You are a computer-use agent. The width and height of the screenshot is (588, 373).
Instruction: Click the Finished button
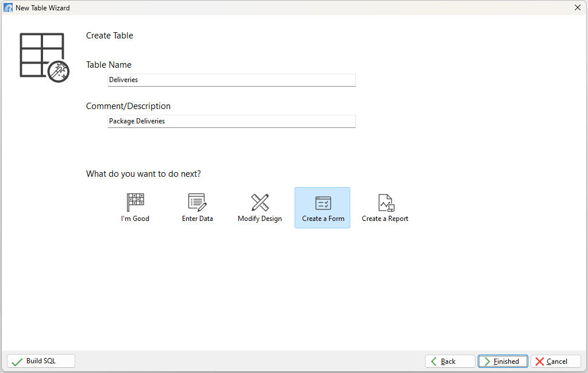(x=503, y=362)
